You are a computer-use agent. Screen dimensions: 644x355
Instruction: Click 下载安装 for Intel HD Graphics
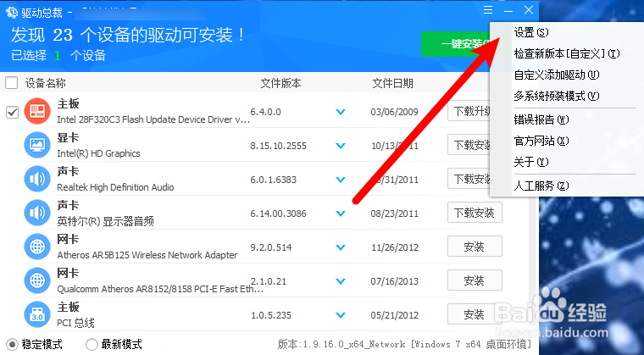pos(469,145)
